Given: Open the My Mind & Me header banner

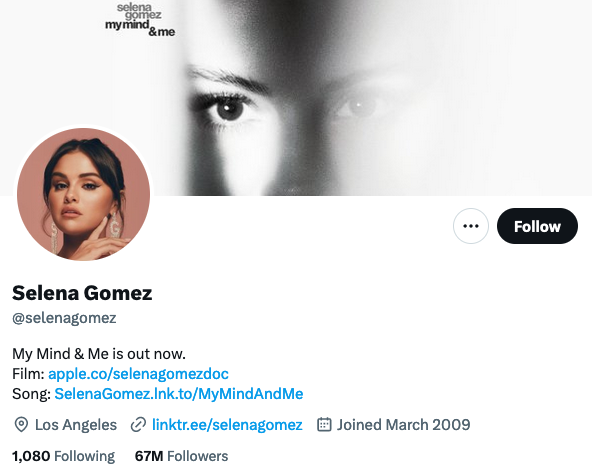Looking at the screenshot, I should pos(296,97).
